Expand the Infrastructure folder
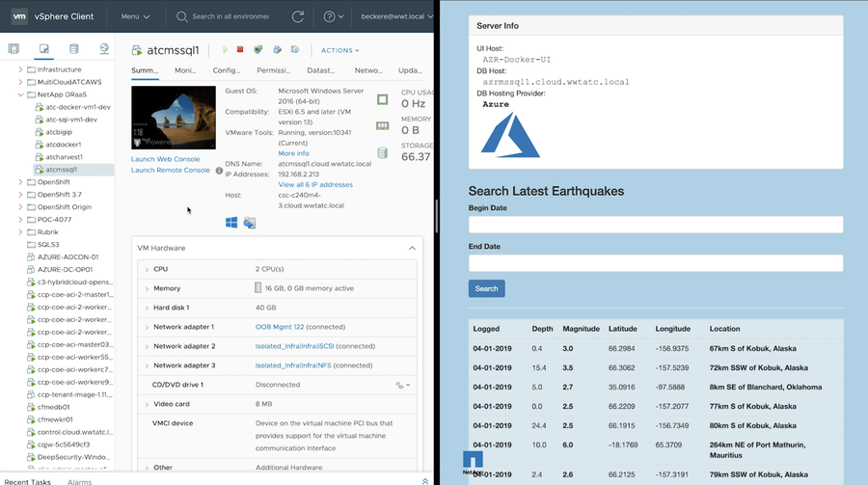 (x=20, y=69)
